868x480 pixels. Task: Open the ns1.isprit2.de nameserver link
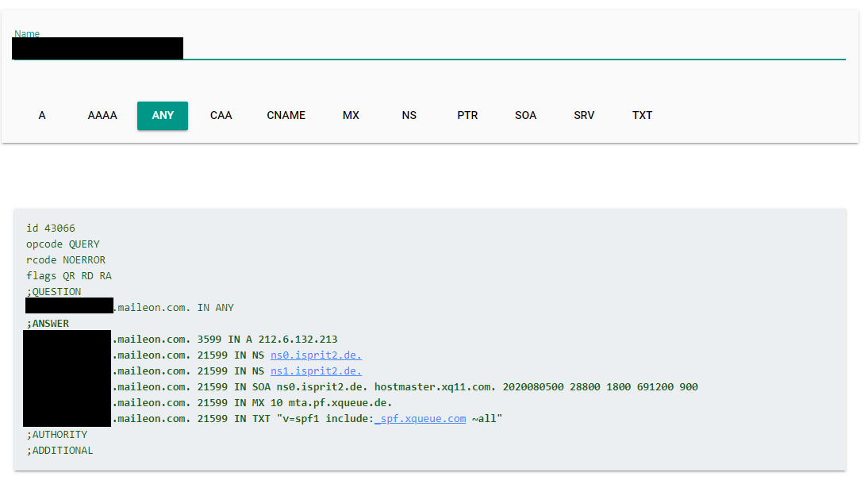315,371
